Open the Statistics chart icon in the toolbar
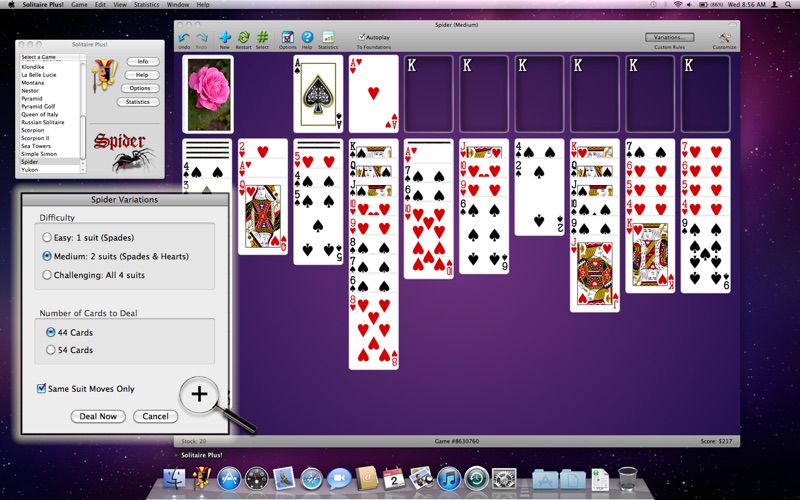The image size is (800, 500). [x=327, y=38]
